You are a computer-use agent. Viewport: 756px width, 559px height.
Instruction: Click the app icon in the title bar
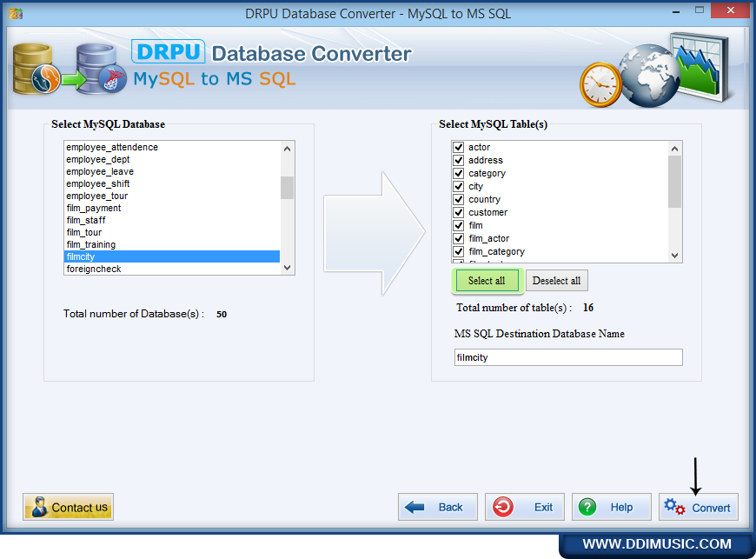(16, 14)
